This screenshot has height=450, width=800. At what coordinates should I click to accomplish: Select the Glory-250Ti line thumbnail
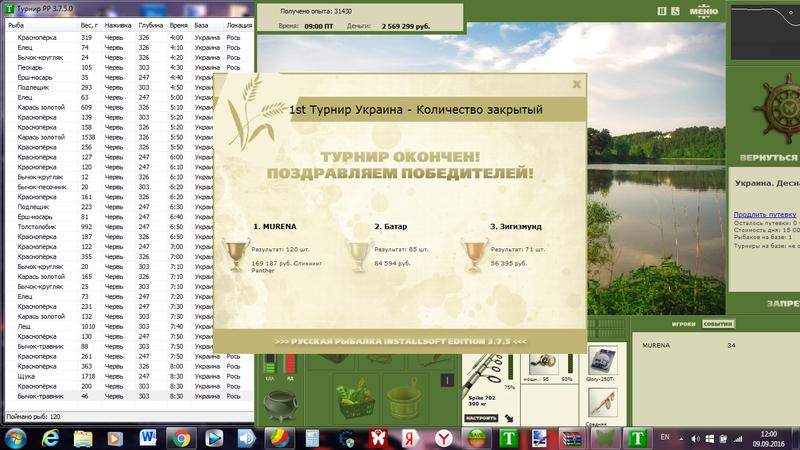tap(602, 360)
